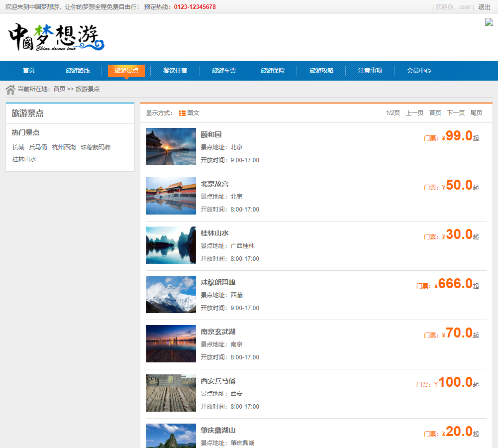Open the 桂林山水 thumbnail image
The height and width of the screenshot is (448, 498).
click(171, 245)
